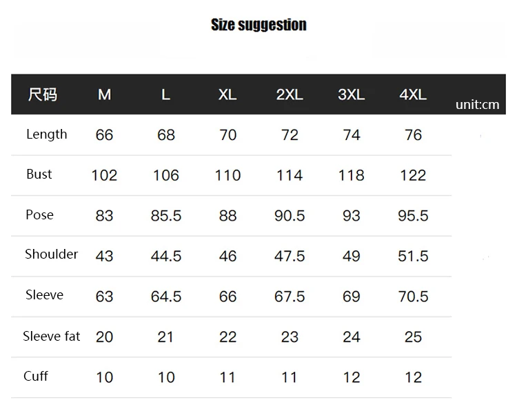The width and height of the screenshot is (517, 420).
Task: Click the 2XL column header
Action: [x=290, y=94]
